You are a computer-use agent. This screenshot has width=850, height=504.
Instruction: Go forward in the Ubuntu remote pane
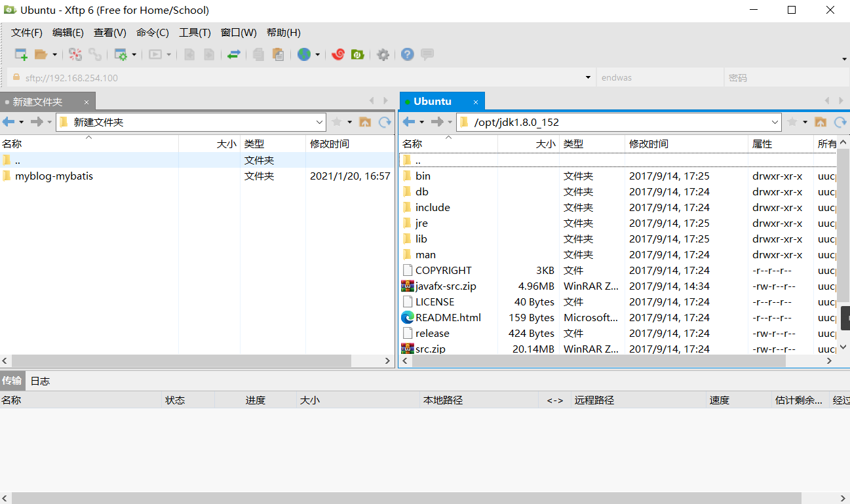click(x=437, y=122)
